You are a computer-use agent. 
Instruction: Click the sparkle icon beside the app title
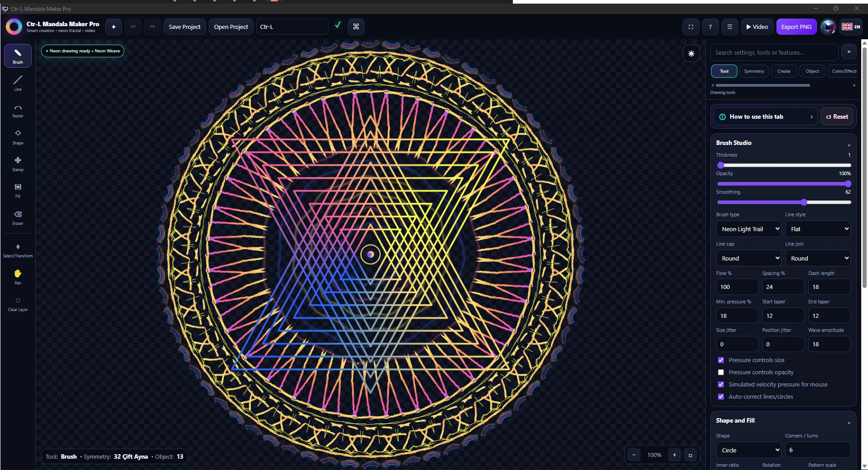click(113, 27)
